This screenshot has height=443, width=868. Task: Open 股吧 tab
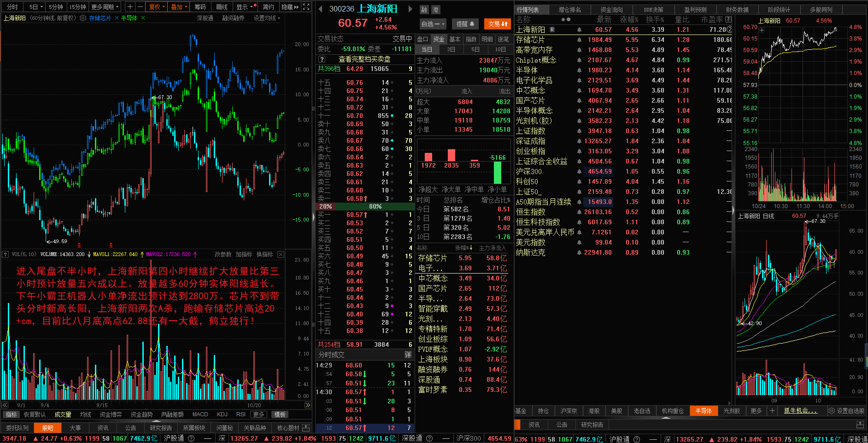tap(48, 428)
